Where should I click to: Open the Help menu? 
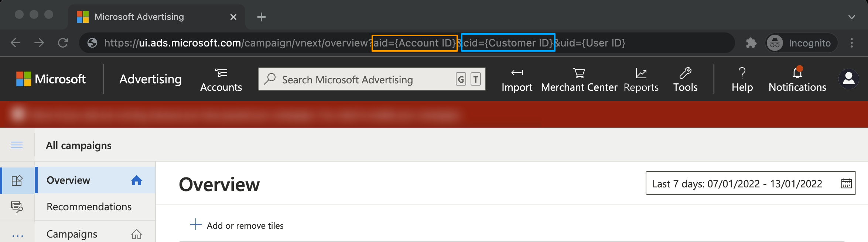pos(742,80)
